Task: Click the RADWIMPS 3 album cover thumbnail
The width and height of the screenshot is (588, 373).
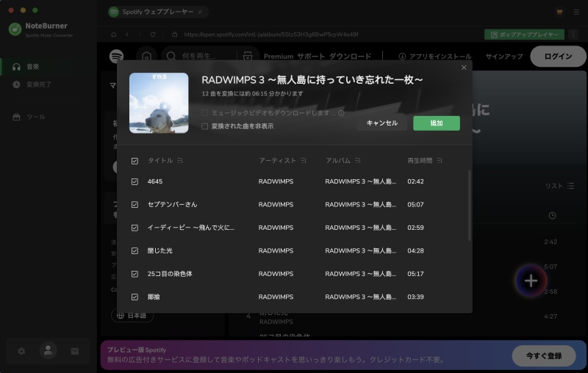Action: (x=159, y=103)
